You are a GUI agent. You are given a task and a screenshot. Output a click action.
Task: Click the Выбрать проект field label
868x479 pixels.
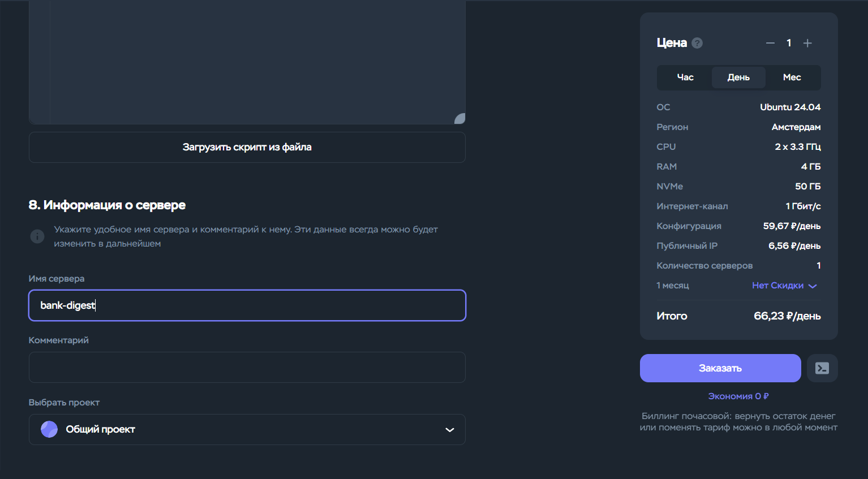coord(64,403)
